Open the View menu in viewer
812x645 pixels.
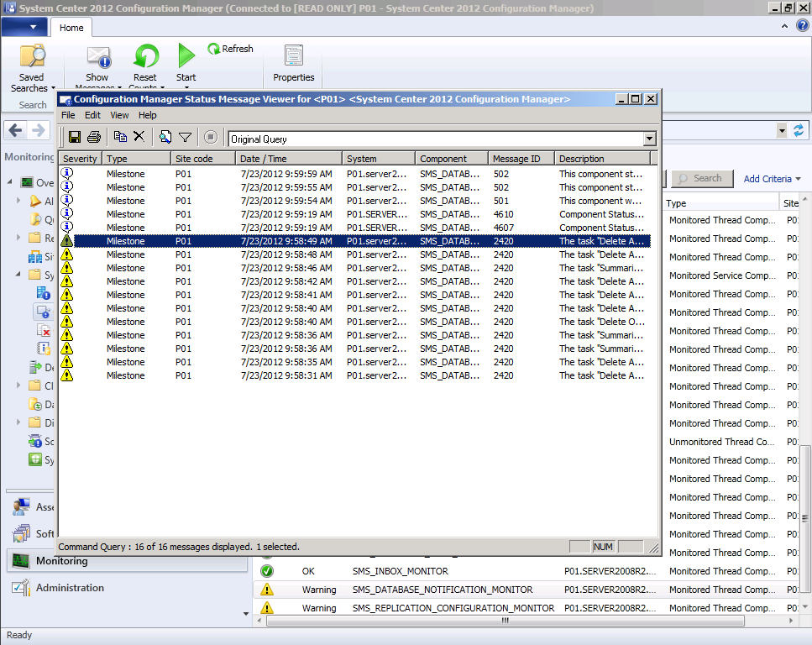119,115
